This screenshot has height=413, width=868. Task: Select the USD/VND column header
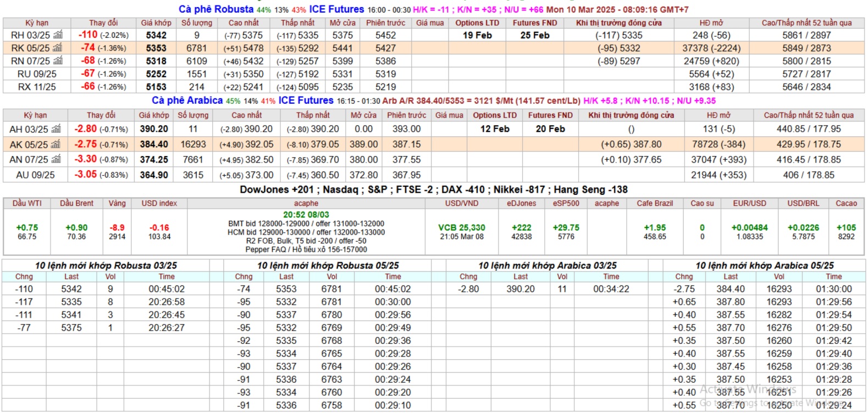461,203
